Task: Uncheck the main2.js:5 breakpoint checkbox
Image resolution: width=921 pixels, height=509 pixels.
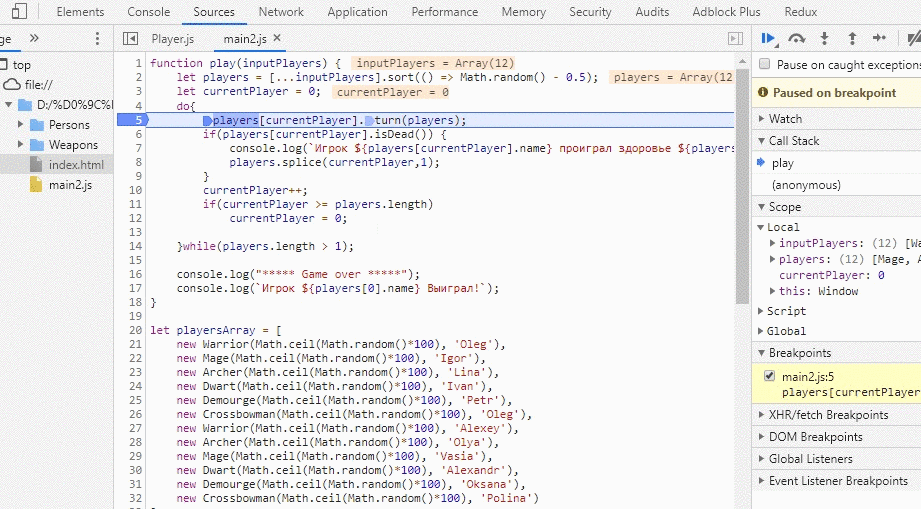Action: click(x=769, y=376)
